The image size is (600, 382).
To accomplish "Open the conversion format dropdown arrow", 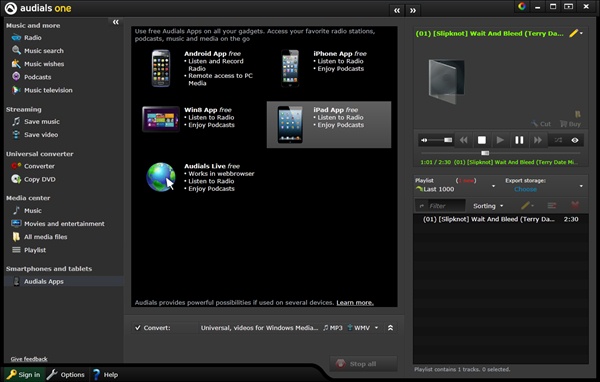I will pyautogui.click(x=377, y=328).
